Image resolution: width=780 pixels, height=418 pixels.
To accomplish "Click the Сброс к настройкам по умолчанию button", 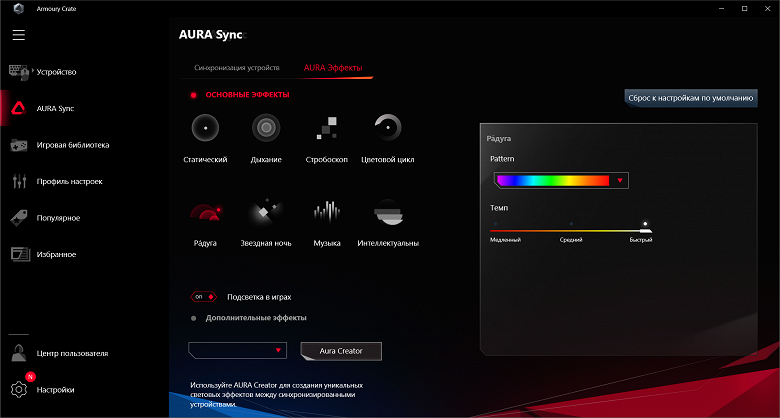I will pyautogui.click(x=691, y=98).
